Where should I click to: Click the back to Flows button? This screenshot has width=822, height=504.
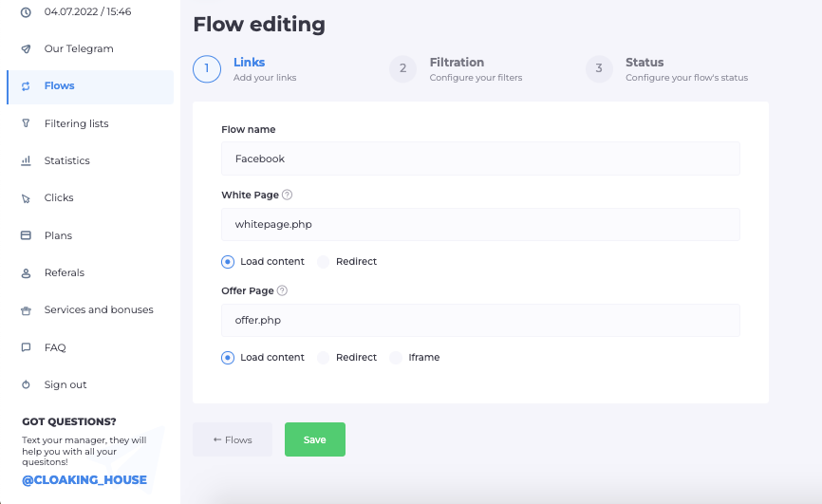tap(233, 439)
